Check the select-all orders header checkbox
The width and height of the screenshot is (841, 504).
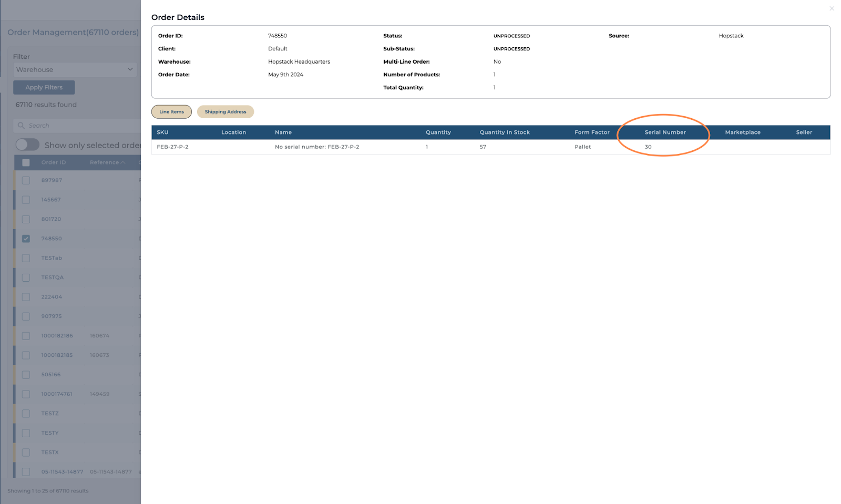pyautogui.click(x=26, y=162)
